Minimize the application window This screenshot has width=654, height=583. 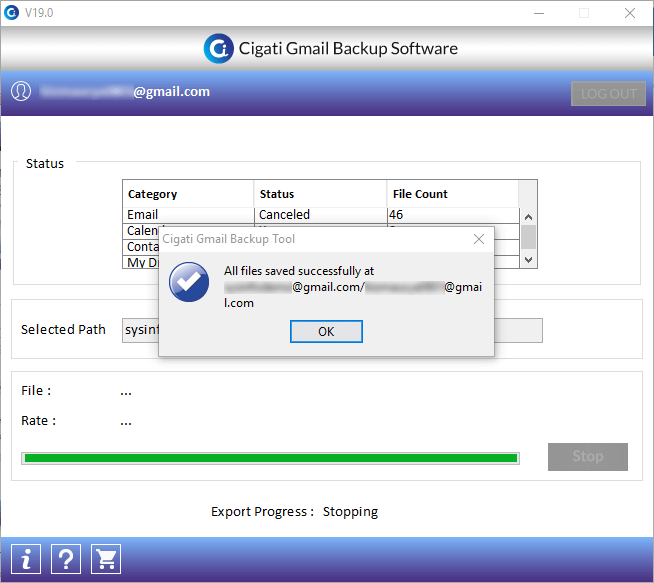539,13
